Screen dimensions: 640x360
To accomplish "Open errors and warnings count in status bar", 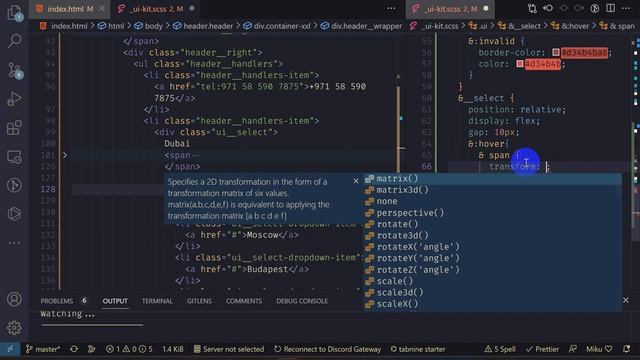I will point(129,349).
